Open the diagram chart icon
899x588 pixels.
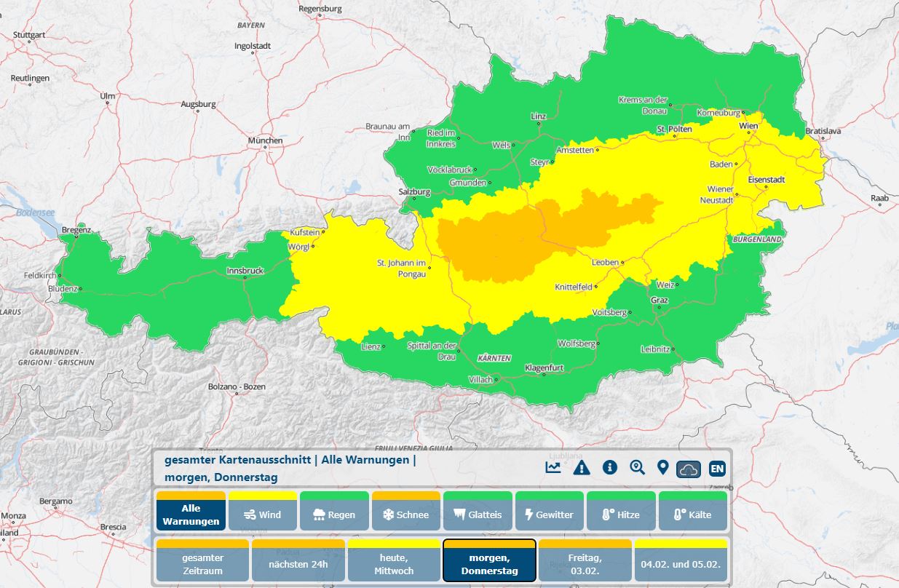pyautogui.click(x=552, y=468)
